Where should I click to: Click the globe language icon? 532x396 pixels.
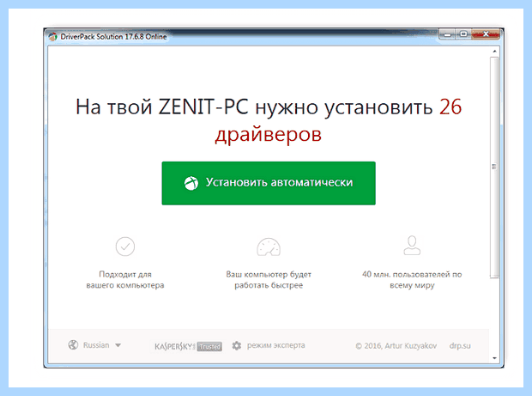click(73, 345)
